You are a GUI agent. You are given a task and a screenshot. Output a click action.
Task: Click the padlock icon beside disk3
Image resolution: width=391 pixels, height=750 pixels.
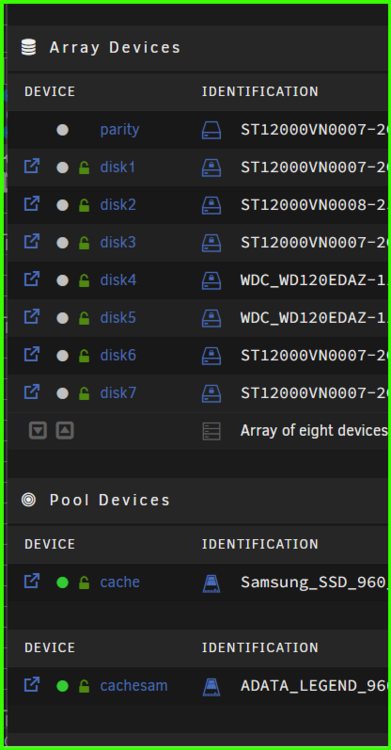pyautogui.click(x=84, y=243)
